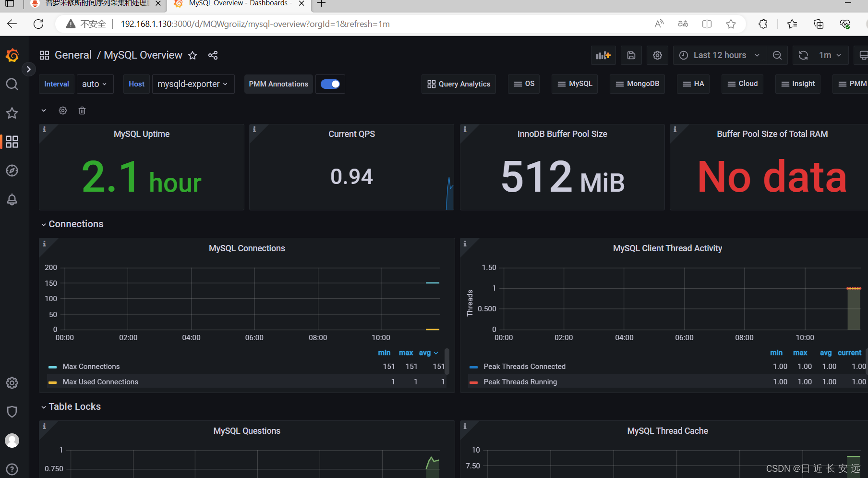
Task: Star the MySQL Overview dashboard
Action: pyautogui.click(x=193, y=55)
